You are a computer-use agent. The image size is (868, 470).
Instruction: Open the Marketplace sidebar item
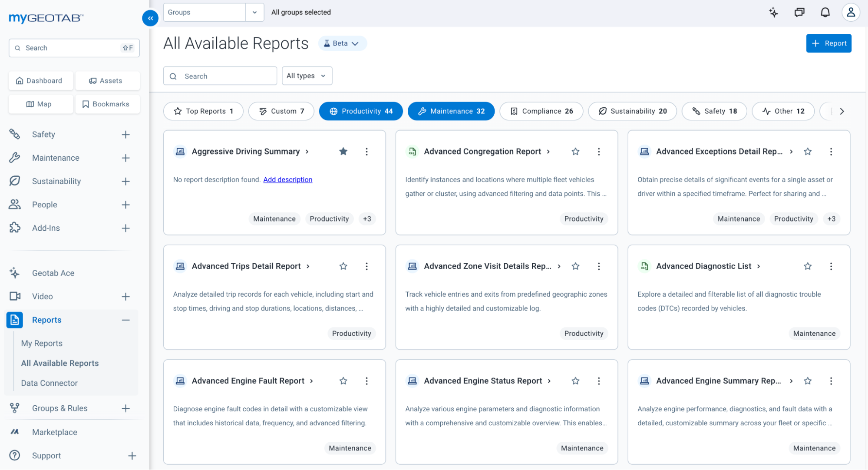[55, 432]
